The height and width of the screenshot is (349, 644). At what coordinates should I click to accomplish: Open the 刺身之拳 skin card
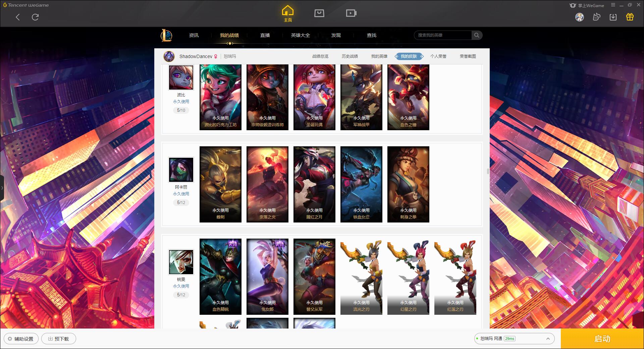[408, 184]
